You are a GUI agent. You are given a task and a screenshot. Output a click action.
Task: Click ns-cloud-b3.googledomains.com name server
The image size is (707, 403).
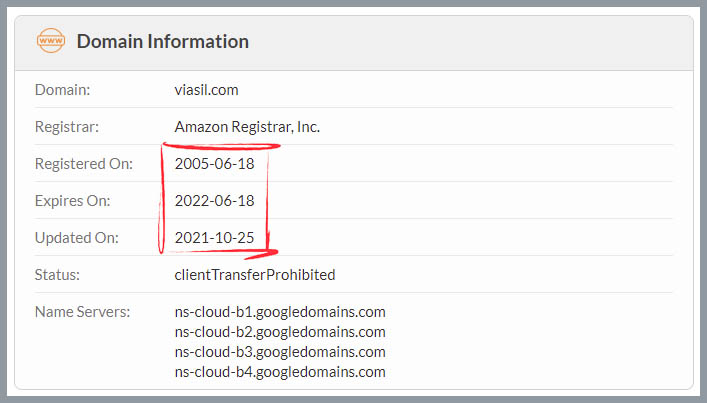point(280,352)
